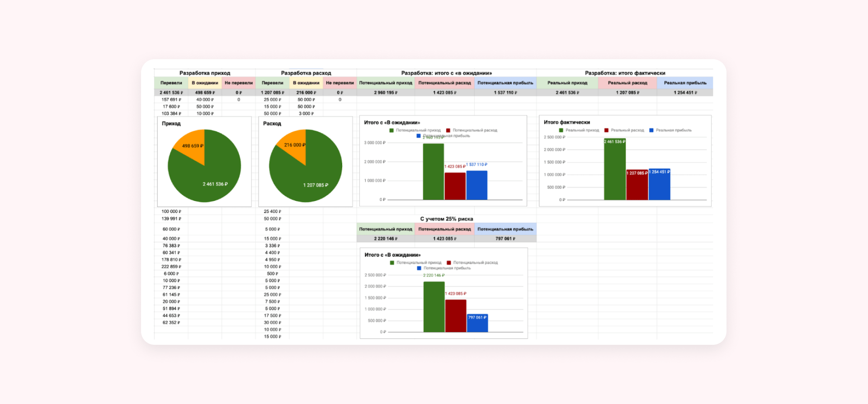Image resolution: width=868 pixels, height=404 pixels.
Task: Select the Разработка расход header cell
Action: [x=306, y=73]
